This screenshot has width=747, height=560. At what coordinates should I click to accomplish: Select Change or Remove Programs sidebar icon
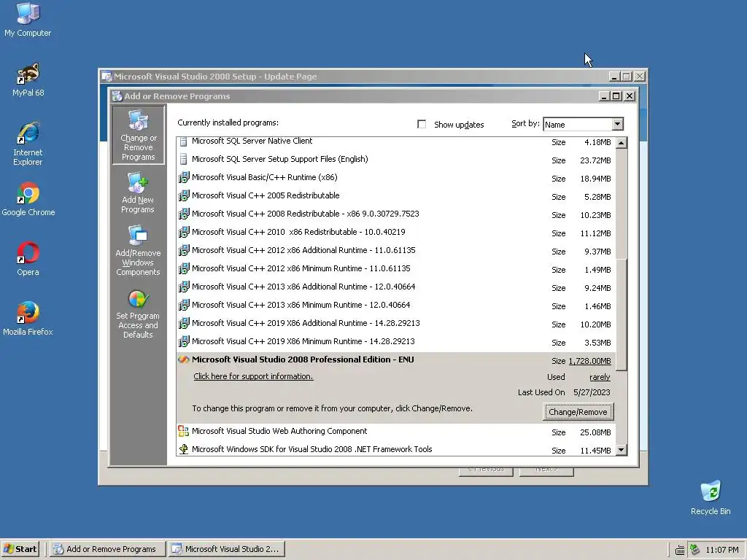(x=138, y=135)
